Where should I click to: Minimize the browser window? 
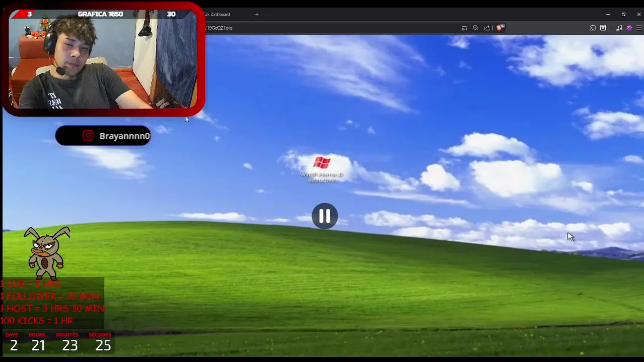click(608, 14)
